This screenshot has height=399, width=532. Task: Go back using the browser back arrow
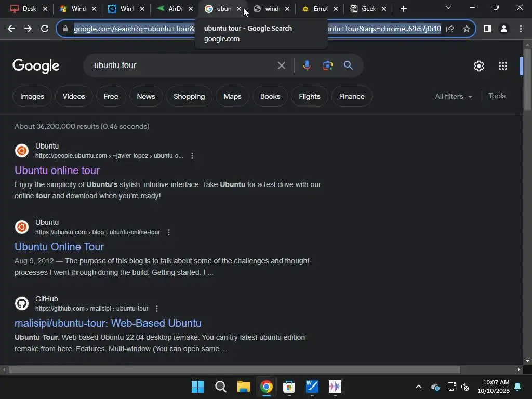[11, 29]
